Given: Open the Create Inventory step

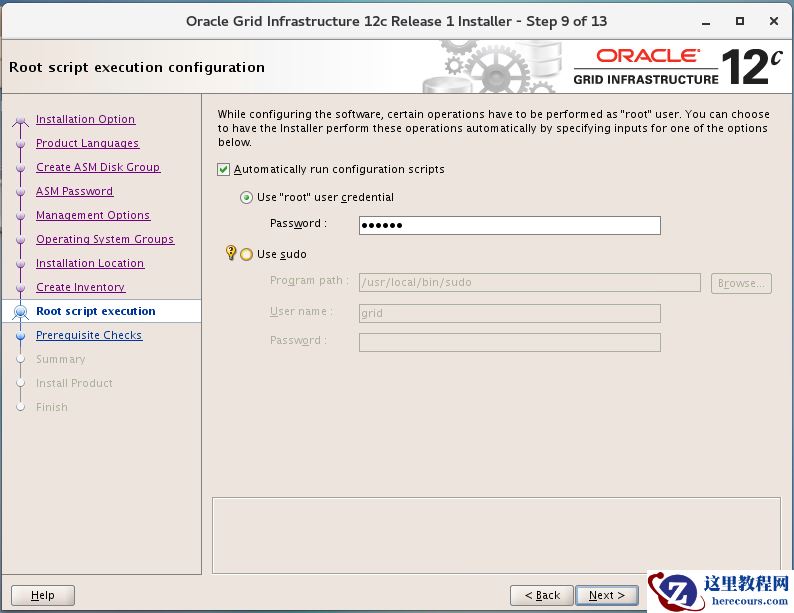Looking at the screenshot, I should pyautogui.click(x=81, y=287).
